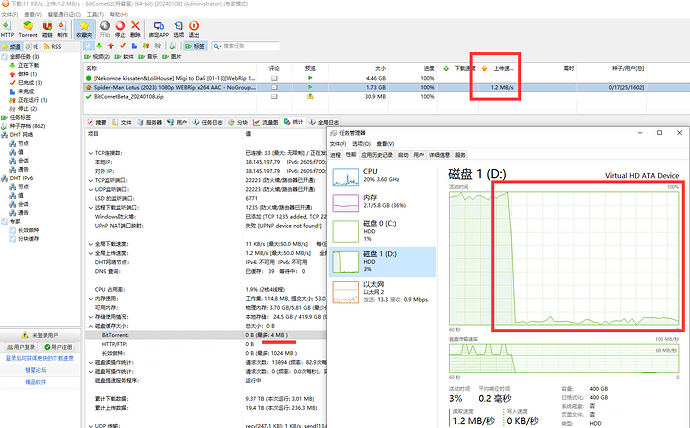Screen dimensions: 690x428
Task: Collapse the disk read statistics row
Action: [91, 362]
